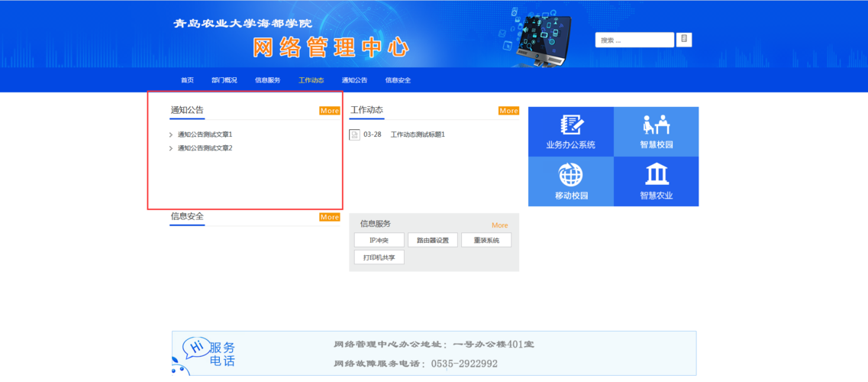Screen dimensions: 868x382
Task: Click the document icon beside 03-28 entry
Action: [355, 135]
